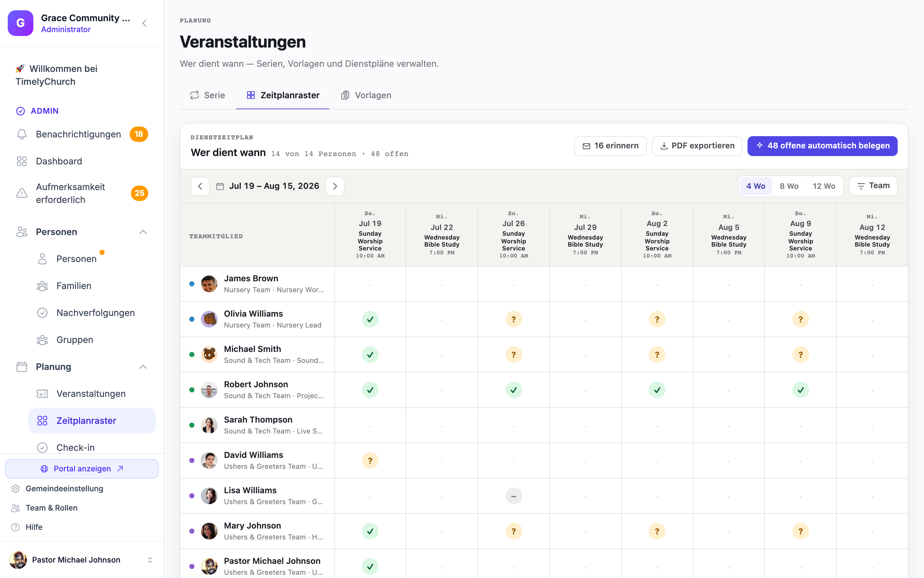The image size is (924, 578).
Task: Click Olivia Williams' pending question mark Jul 26
Action: 514,319
